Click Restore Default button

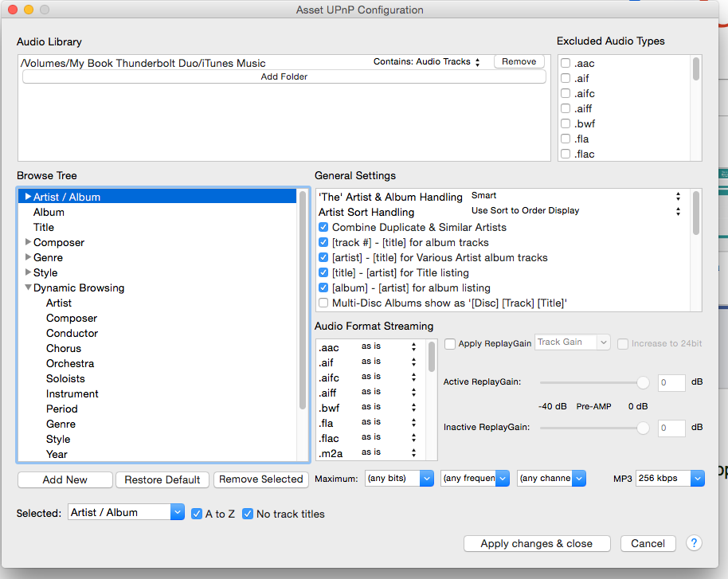[x=162, y=479]
